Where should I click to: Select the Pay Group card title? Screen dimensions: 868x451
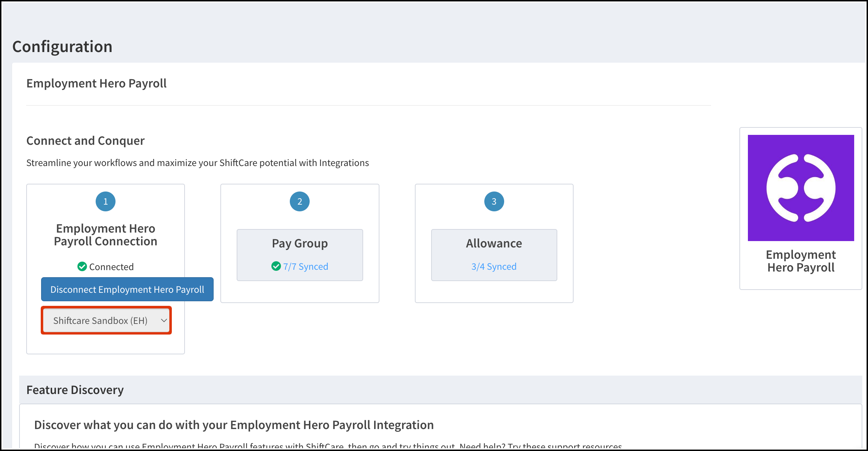(x=300, y=244)
